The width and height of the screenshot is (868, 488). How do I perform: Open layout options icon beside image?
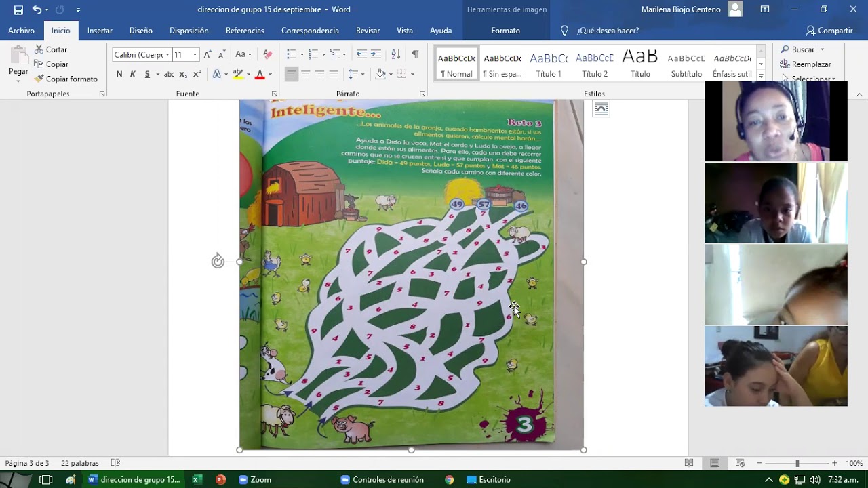(x=601, y=108)
